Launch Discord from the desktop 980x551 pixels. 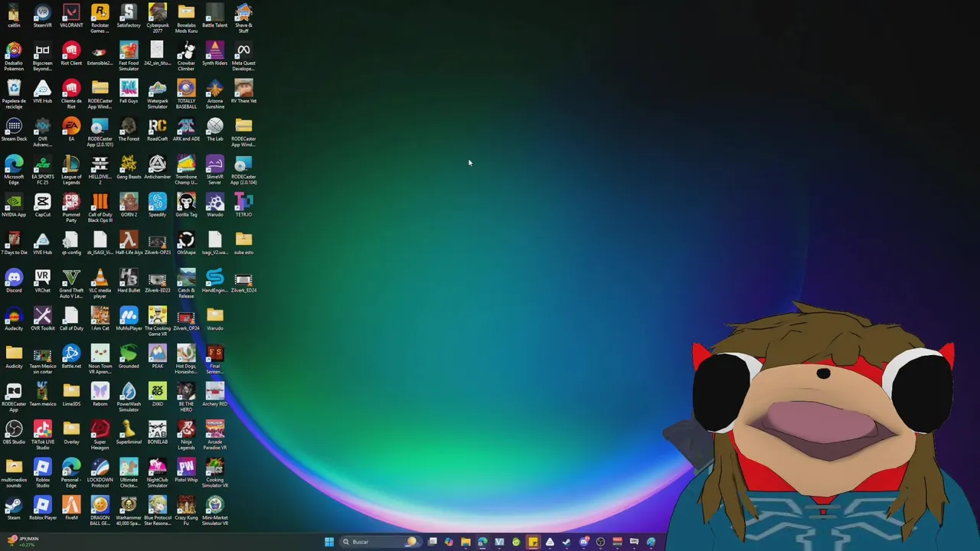[x=14, y=281]
